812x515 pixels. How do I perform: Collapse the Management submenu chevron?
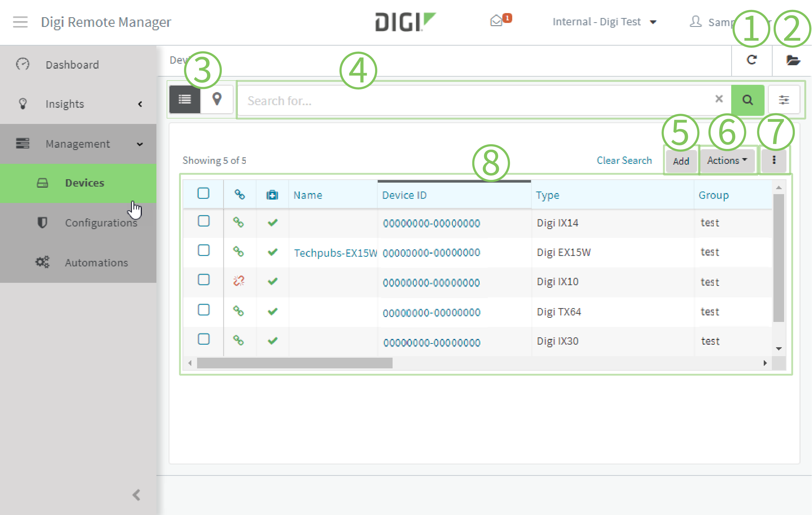140,144
